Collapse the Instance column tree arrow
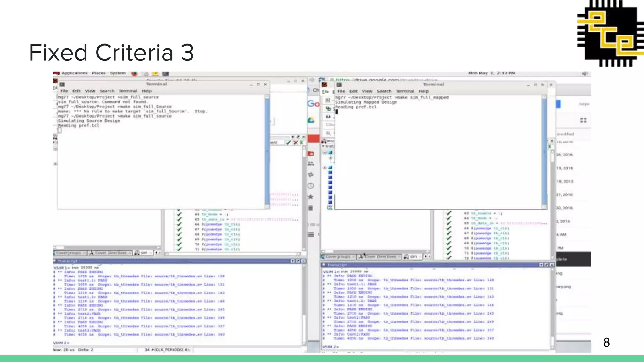Image resolution: width=644 pixels, height=362 pixels. point(323,146)
